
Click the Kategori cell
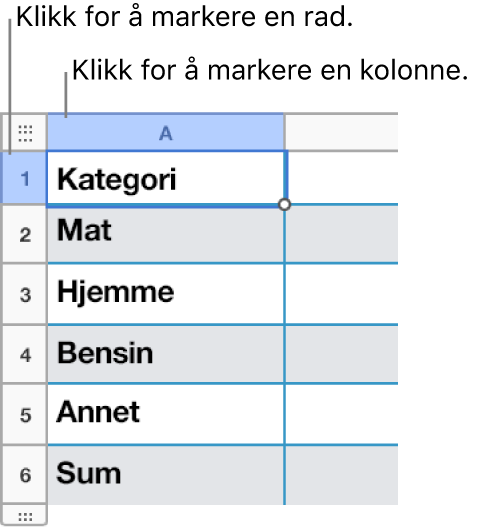click(166, 178)
